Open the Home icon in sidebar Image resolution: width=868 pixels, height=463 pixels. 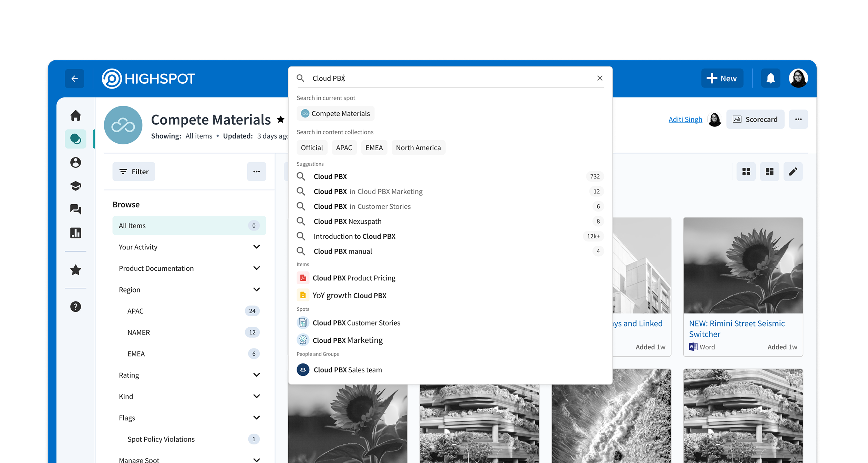(75, 115)
